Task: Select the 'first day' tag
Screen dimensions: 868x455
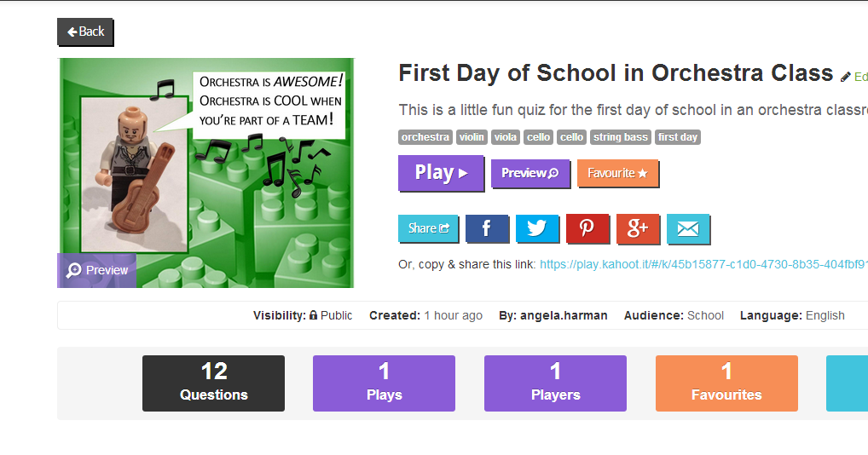Action: (x=678, y=137)
